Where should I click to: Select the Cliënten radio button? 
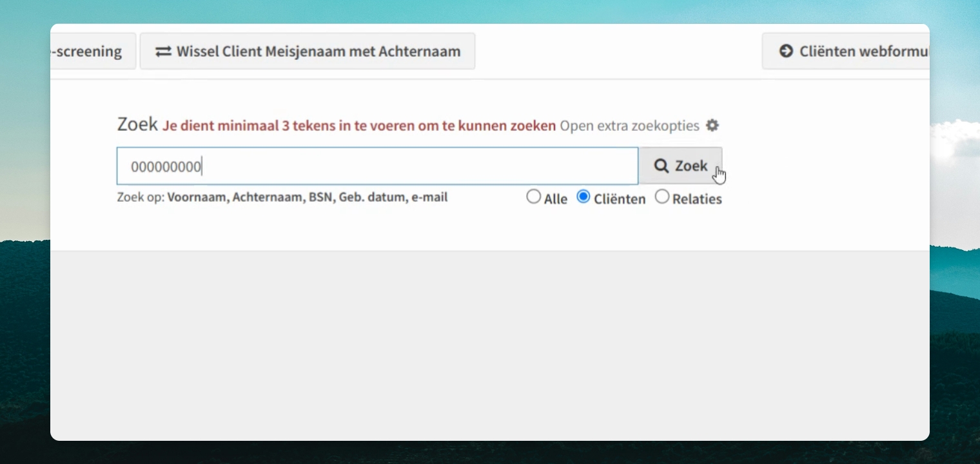click(583, 197)
